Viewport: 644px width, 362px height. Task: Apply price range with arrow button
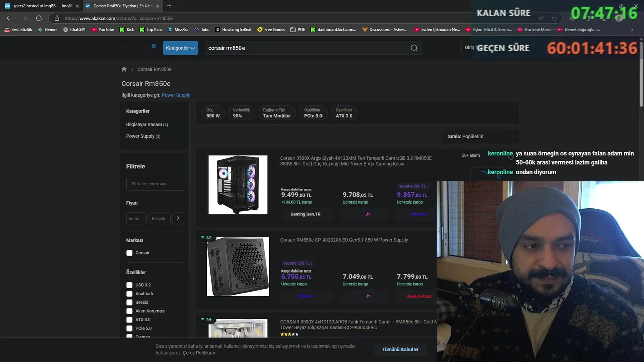[178, 218]
